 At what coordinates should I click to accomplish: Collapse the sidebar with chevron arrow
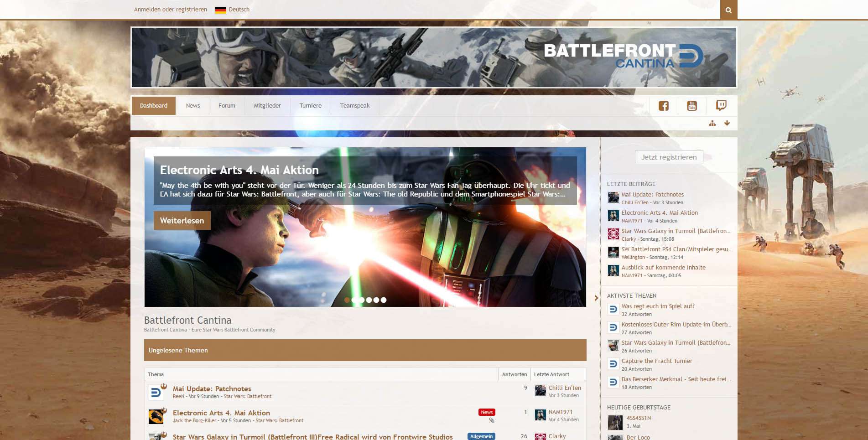click(596, 298)
